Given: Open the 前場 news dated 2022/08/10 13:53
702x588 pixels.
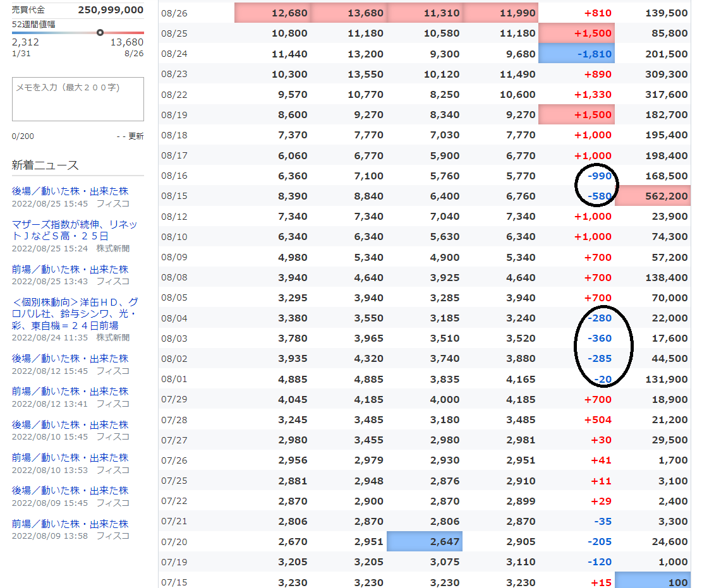Looking at the screenshot, I should tap(70, 458).
